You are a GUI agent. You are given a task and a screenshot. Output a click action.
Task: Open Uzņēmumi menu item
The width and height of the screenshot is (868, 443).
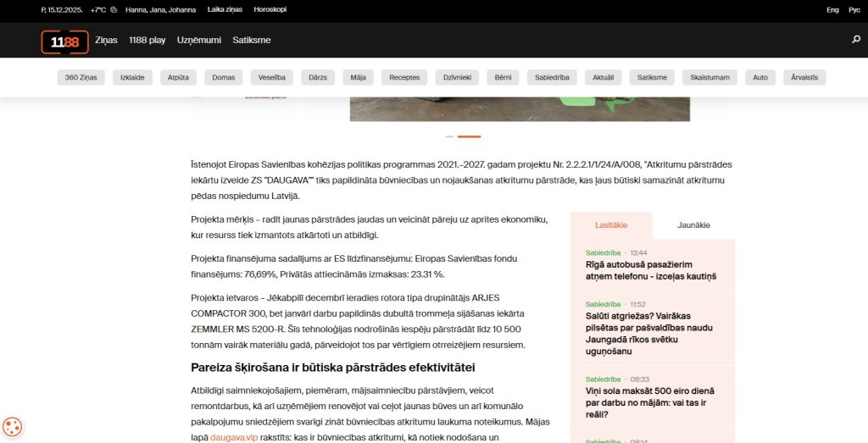(199, 40)
